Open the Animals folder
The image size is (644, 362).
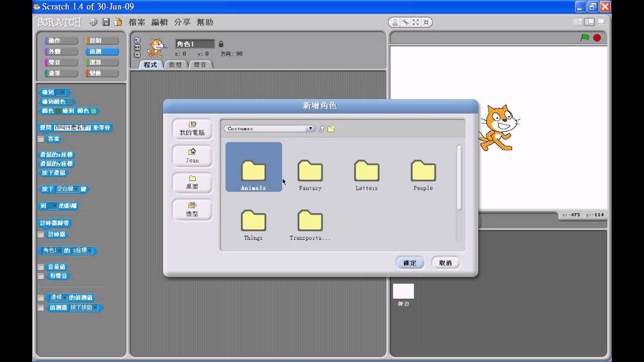tap(254, 167)
